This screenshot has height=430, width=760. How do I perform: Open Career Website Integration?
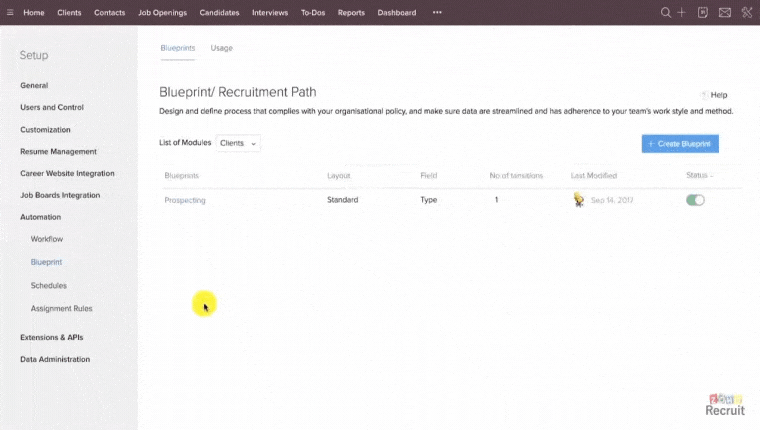click(x=67, y=173)
